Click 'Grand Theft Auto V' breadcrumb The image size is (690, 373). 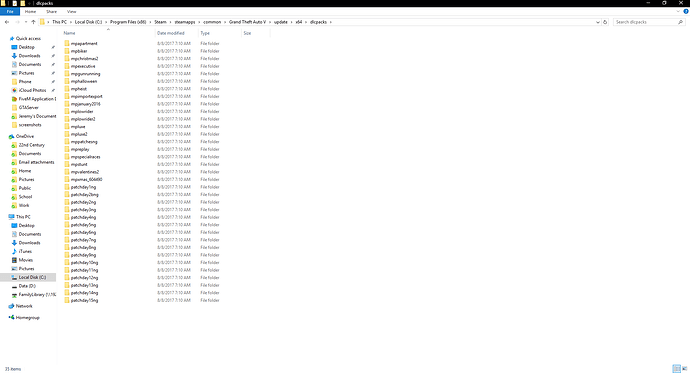[247, 22]
